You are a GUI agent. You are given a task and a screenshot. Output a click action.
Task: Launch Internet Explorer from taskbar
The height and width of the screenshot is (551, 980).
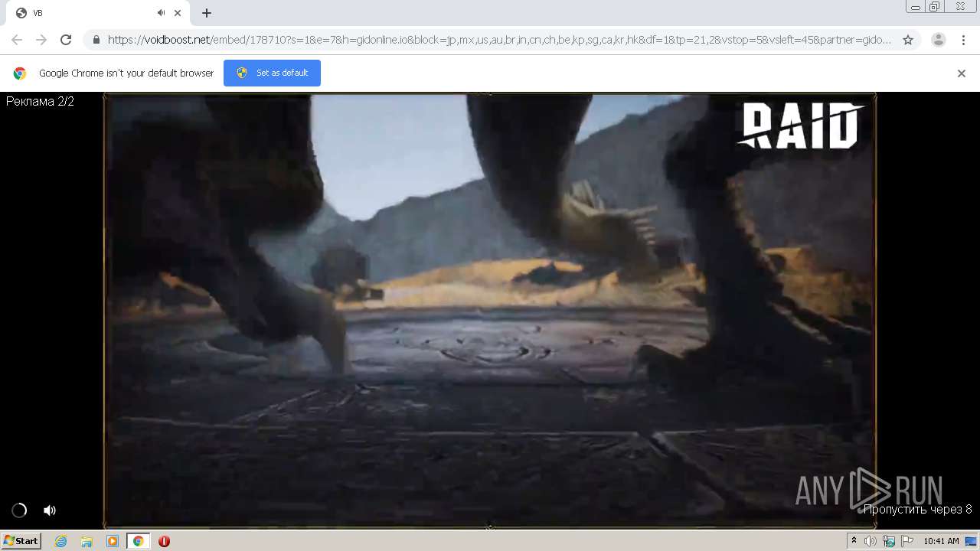(61, 541)
